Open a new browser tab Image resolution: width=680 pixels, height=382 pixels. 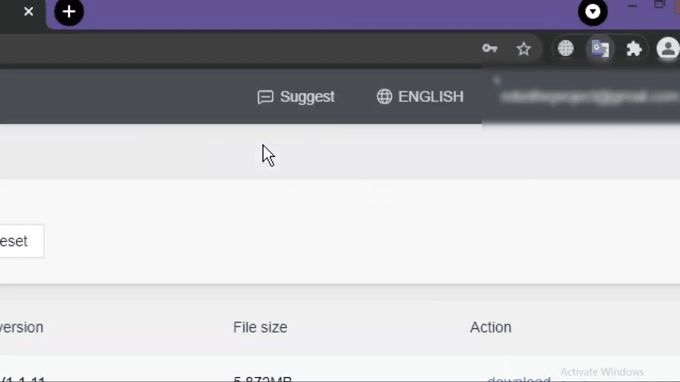point(69,12)
